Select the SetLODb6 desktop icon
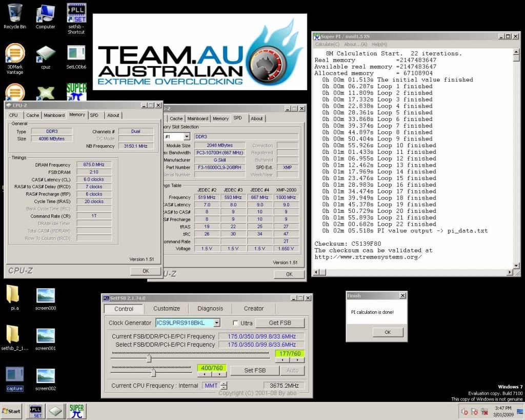525x420 pixels. tap(76, 56)
